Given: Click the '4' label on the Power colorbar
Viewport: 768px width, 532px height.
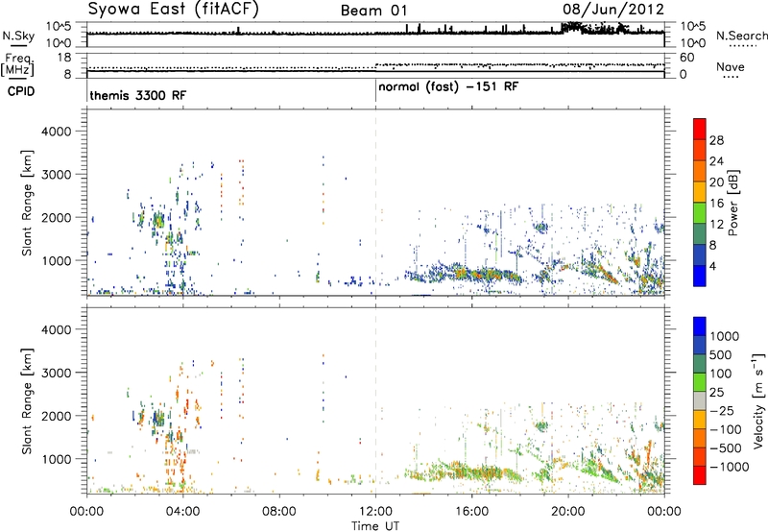Looking at the screenshot, I should point(713,267).
